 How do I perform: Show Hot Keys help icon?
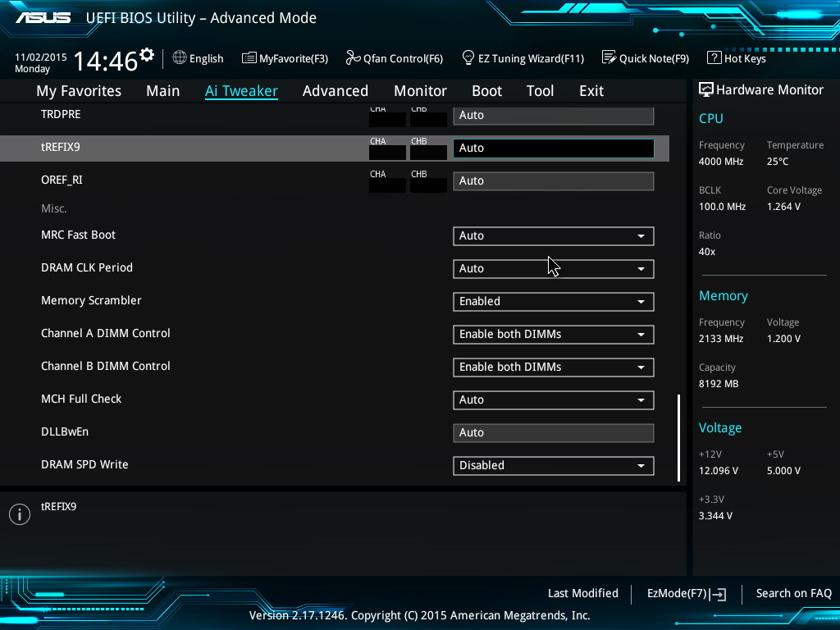(714, 58)
